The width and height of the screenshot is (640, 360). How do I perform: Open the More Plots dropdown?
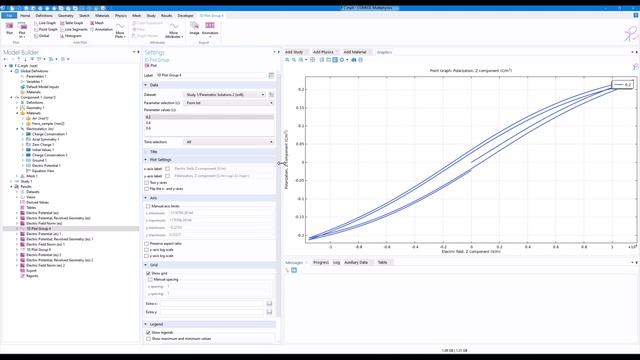[x=120, y=31]
